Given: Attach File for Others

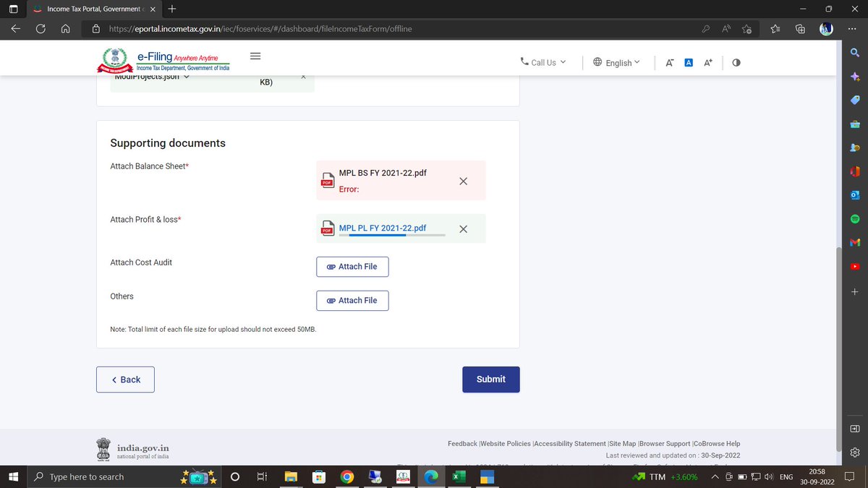Looking at the screenshot, I should tap(352, 301).
